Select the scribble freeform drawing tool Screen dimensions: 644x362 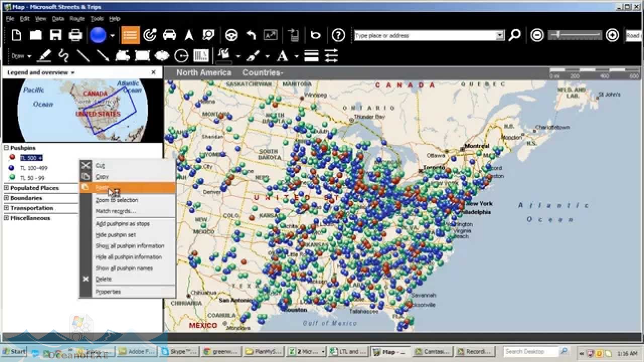(63, 56)
